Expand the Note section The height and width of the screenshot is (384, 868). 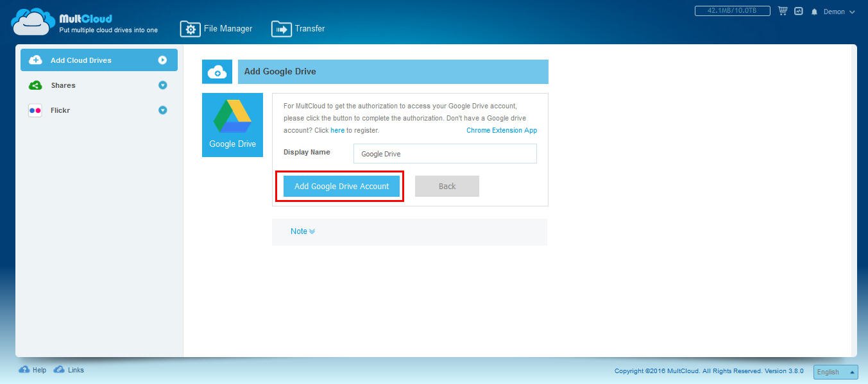click(x=303, y=231)
